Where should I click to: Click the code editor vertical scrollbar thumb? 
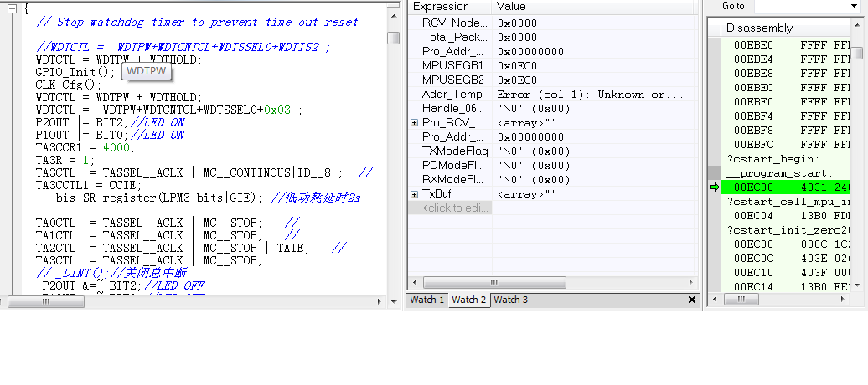point(394,38)
